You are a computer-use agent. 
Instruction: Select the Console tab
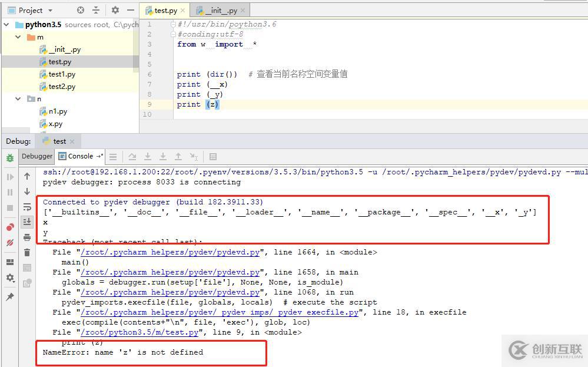tap(80, 156)
